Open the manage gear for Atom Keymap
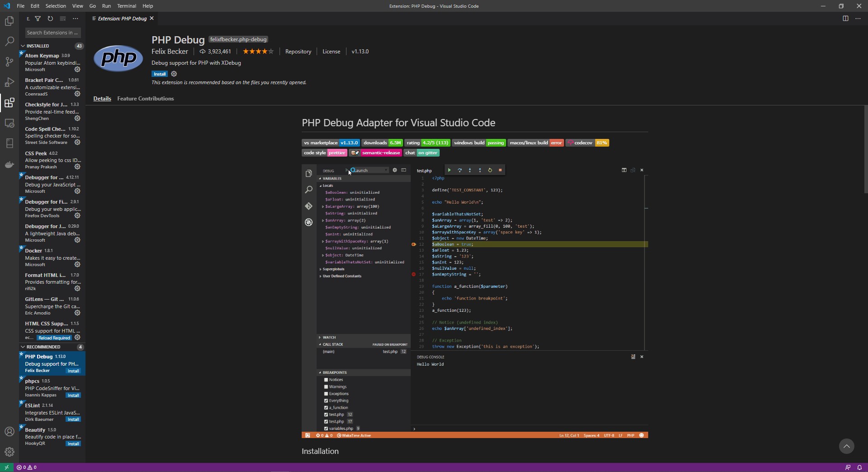This screenshot has width=868, height=472. point(77,70)
